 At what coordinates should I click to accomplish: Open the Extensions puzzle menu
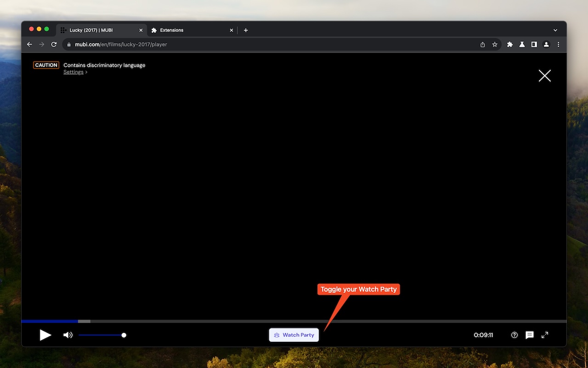click(x=510, y=45)
